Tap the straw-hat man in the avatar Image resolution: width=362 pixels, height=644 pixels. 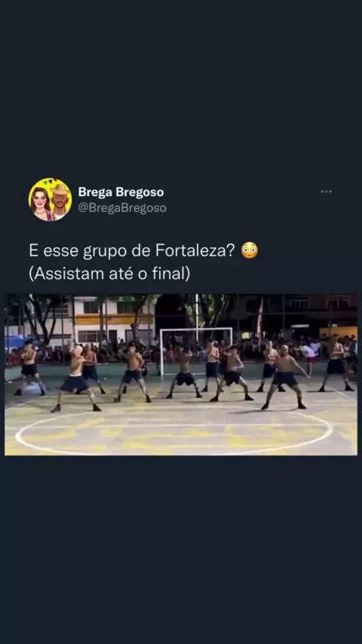point(61,199)
